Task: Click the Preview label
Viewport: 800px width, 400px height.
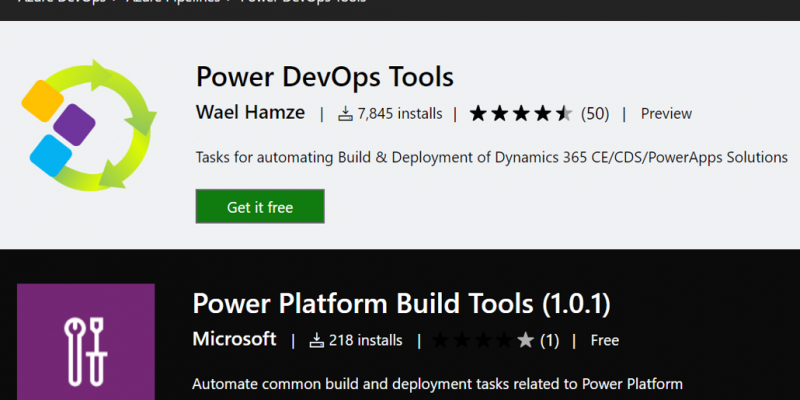Action: tap(666, 113)
